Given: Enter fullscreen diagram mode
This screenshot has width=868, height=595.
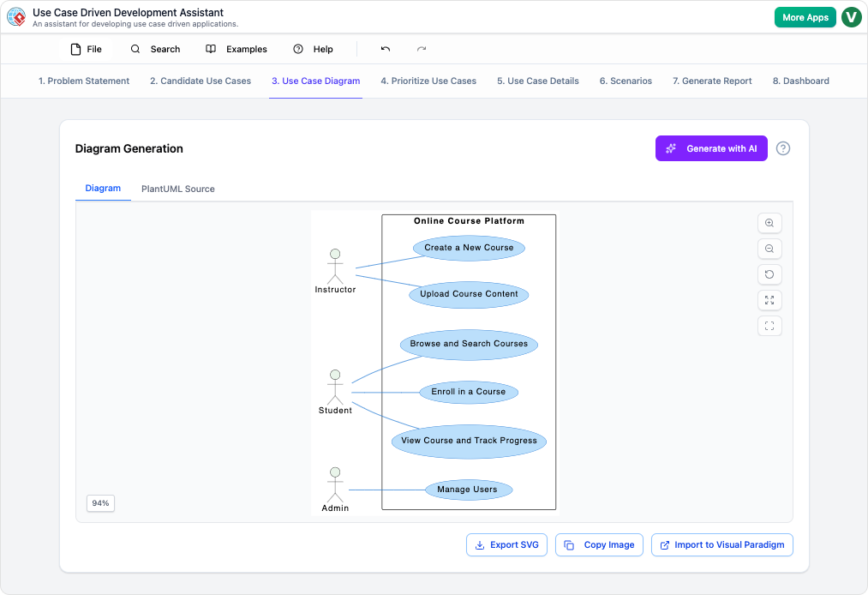Looking at the screenshot, I should (x=769, y=326).
